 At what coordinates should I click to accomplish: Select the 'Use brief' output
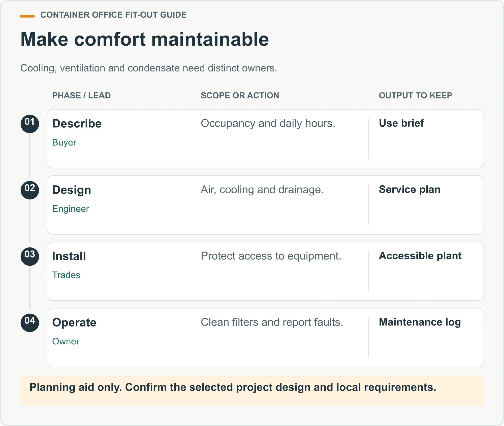tap(401, 123)
